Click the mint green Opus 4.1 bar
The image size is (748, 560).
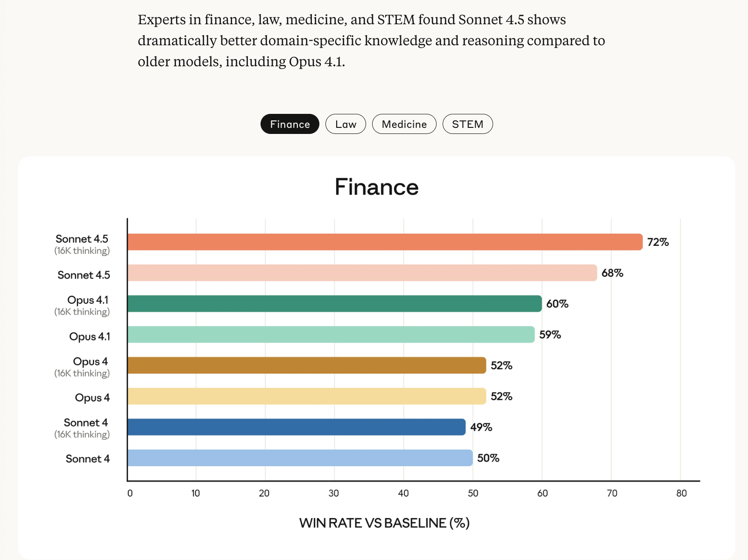point(331,335)
